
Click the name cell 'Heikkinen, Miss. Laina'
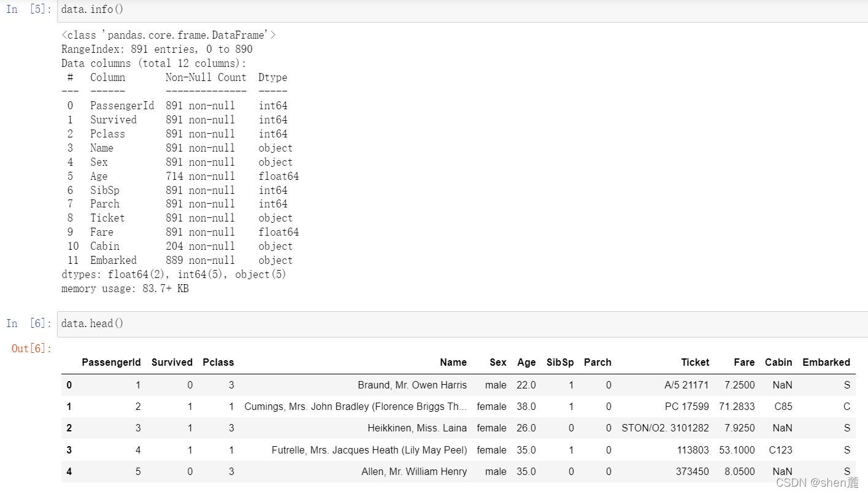tap(417, 428)
